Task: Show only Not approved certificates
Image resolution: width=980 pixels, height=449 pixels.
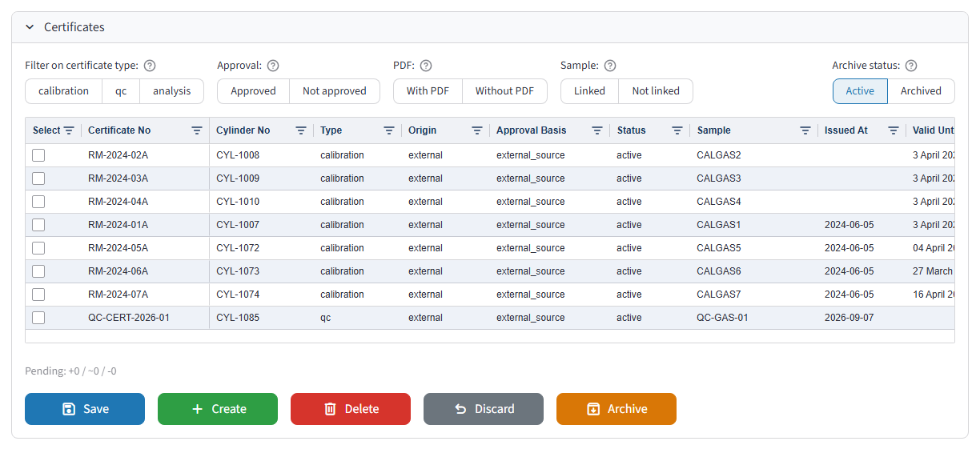Action: tap(335, 91)
